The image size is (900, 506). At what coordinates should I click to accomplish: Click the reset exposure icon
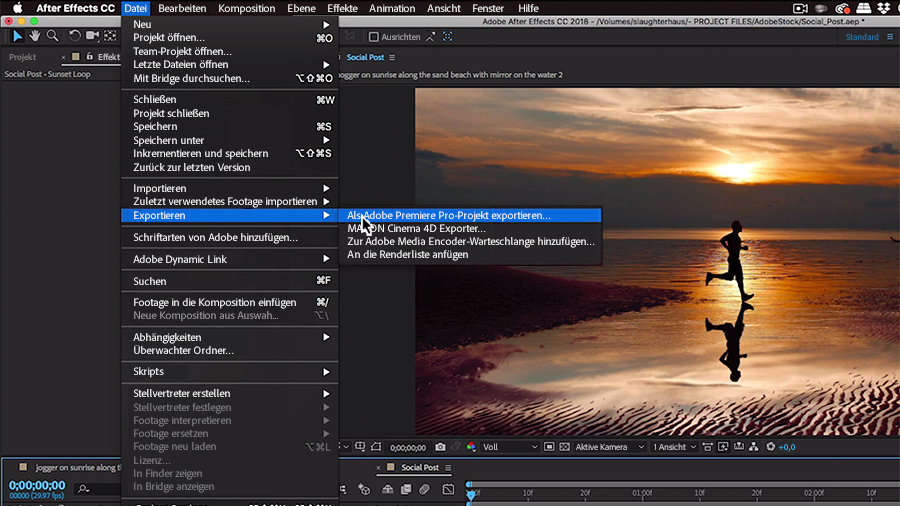[769, 447]
